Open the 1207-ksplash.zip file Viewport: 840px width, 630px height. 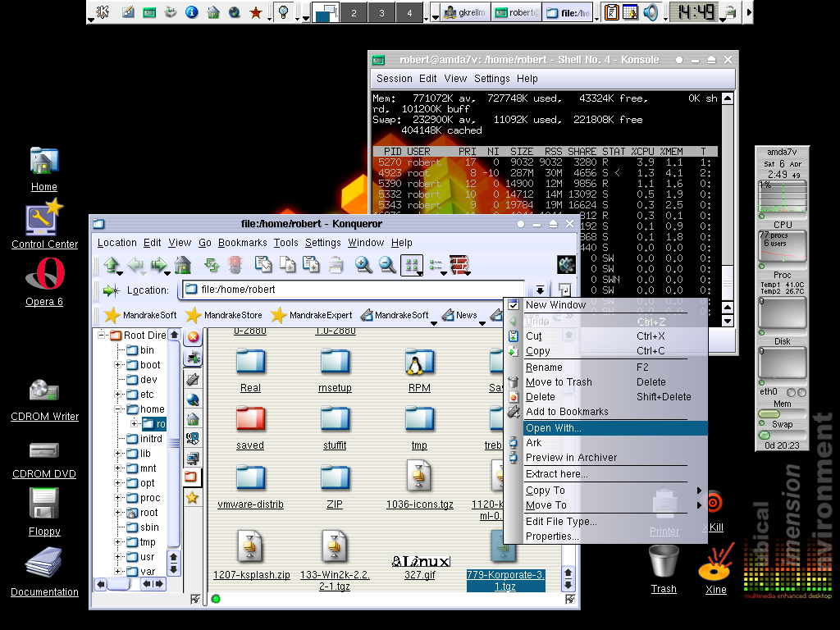(x=251, y=555)
